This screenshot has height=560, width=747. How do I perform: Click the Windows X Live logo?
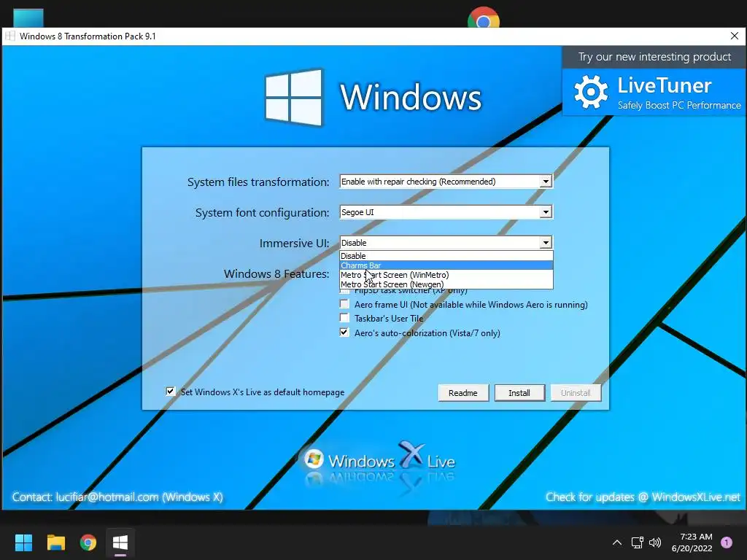coord(379,461)
